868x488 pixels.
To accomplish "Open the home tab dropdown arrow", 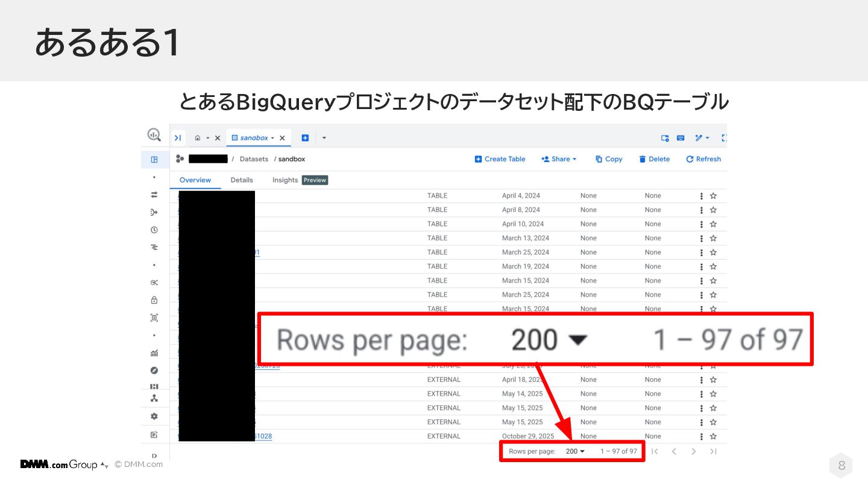I will [208, 138].
